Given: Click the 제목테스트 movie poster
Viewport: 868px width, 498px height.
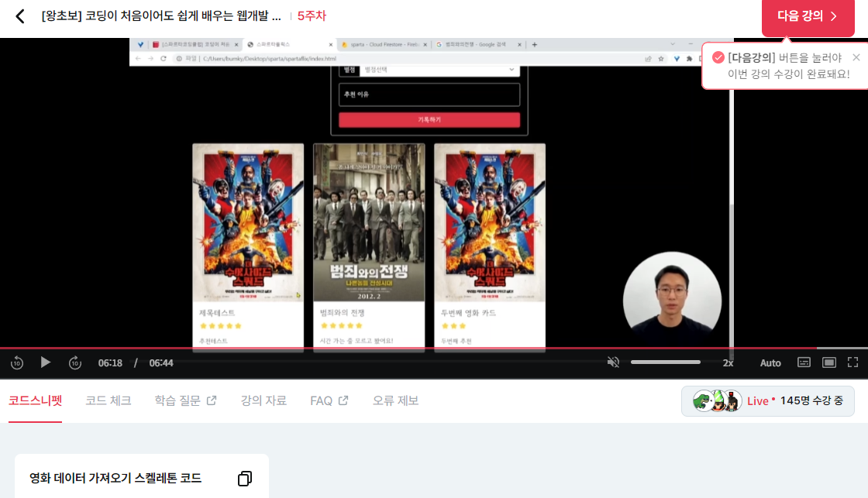Looking at the screenshot, I should (x=248, y=222).
